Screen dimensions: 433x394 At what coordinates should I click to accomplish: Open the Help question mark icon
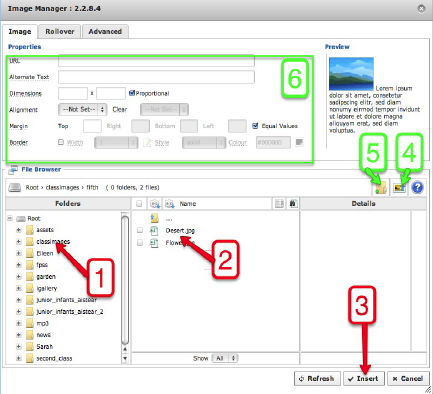coord(417,188)
